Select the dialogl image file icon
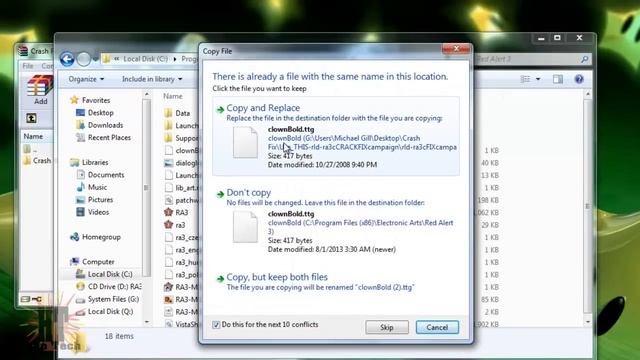This screenshot has width=640, height=360. tap(168, 163)
